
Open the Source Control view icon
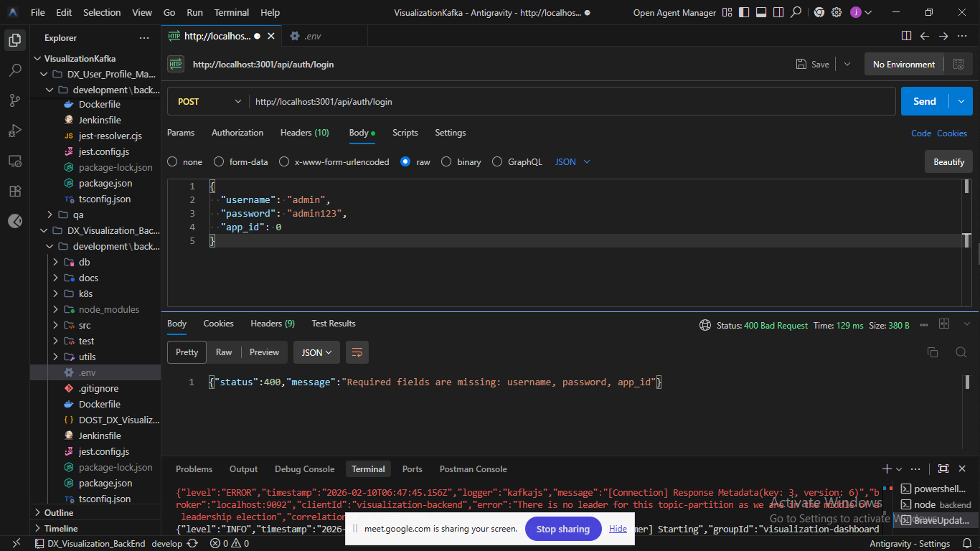pos(15,100)
